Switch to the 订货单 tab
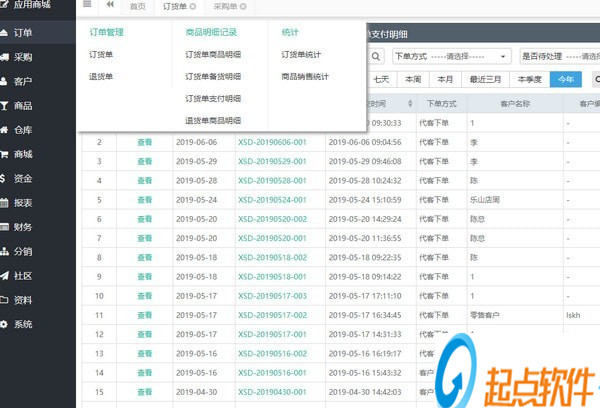Screen dimensions: 600x408 174,7
